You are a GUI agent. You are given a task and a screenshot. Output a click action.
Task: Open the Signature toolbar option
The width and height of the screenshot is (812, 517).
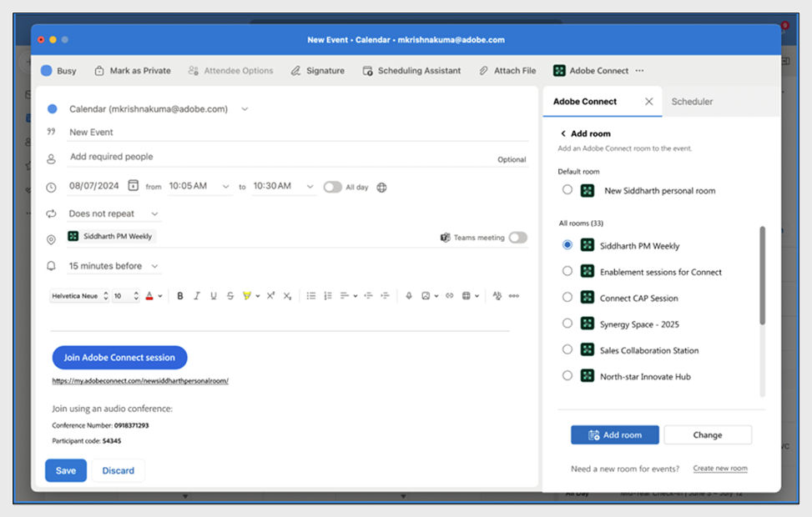point(317,70)
